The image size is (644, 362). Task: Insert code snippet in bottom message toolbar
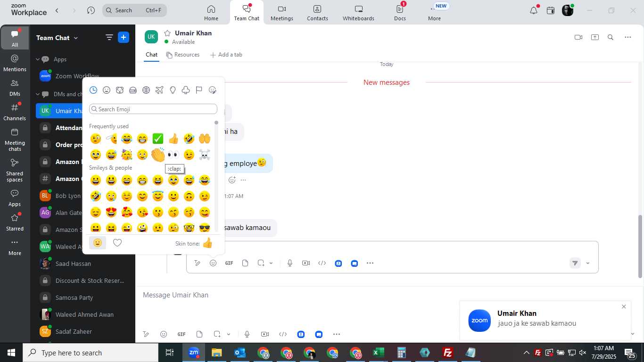pyautogui.click(x=283, y=334)
